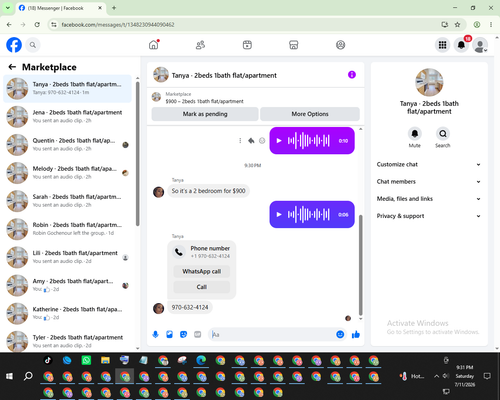
Task: Open the Groups profile-circle icon
Action: coord(340,45)
